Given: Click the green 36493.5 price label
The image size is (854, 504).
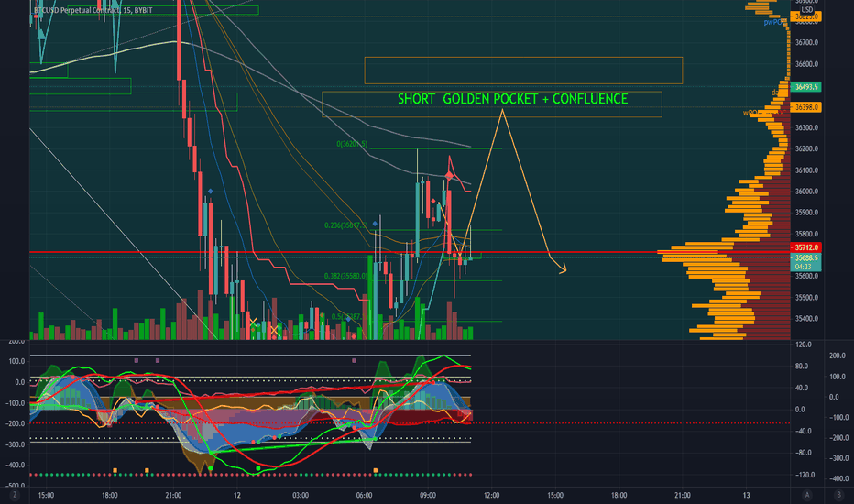Looking at the screenshot, I should 806,87.
